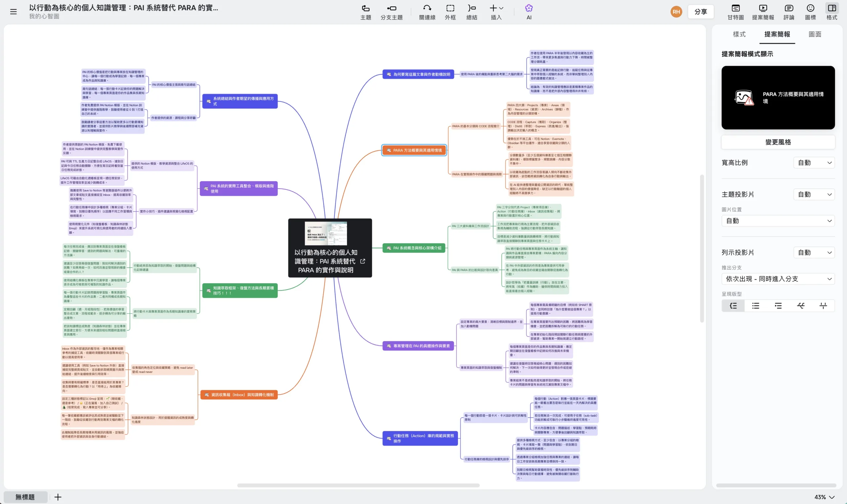Choose the bulleted list 呈現版型 option

pos(755,305)
